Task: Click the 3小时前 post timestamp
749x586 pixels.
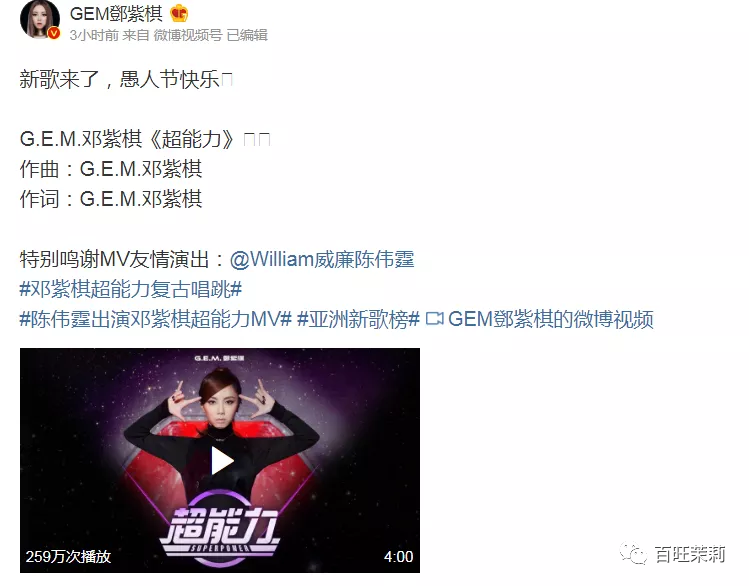Action: (94, 35)
